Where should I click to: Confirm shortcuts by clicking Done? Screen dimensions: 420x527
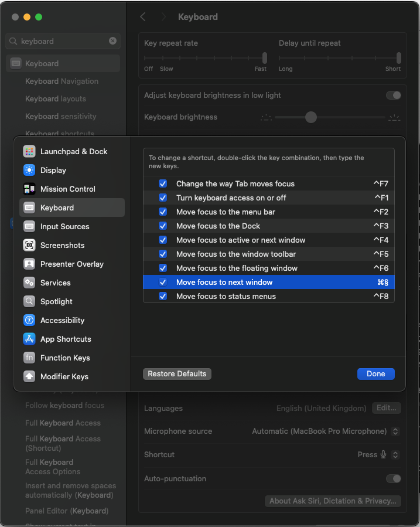[375, 373]
